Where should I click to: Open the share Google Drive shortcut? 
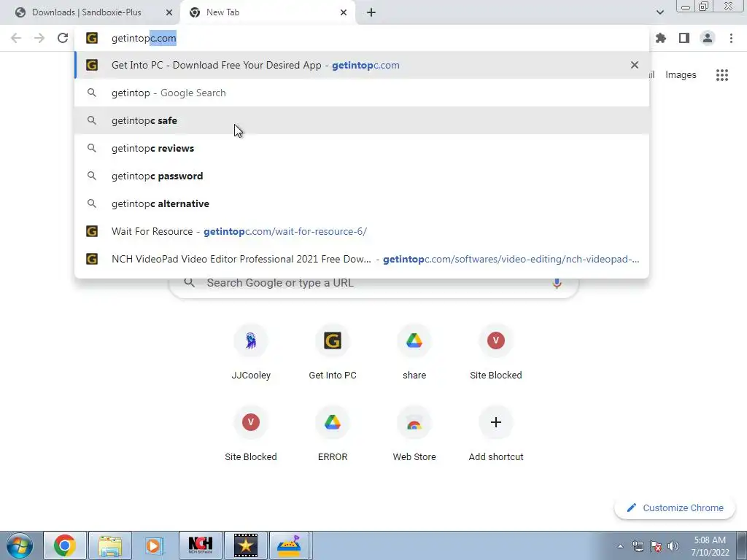click(x=414, y=352)
